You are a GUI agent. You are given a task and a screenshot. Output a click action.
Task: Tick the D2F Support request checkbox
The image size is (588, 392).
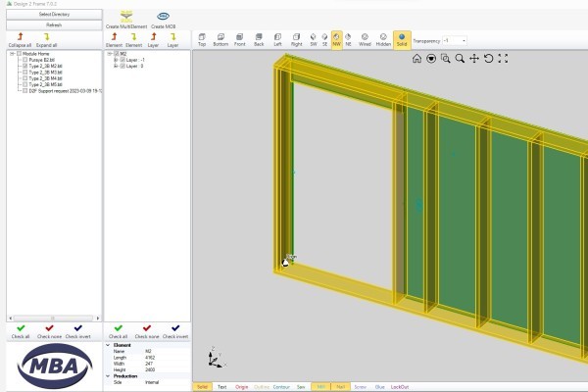(24, 91)
